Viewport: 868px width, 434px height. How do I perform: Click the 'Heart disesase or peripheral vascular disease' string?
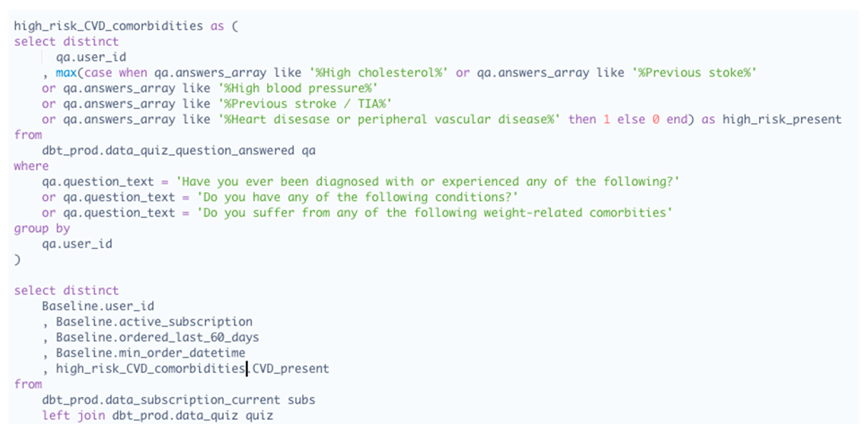[x=389, y=120]
